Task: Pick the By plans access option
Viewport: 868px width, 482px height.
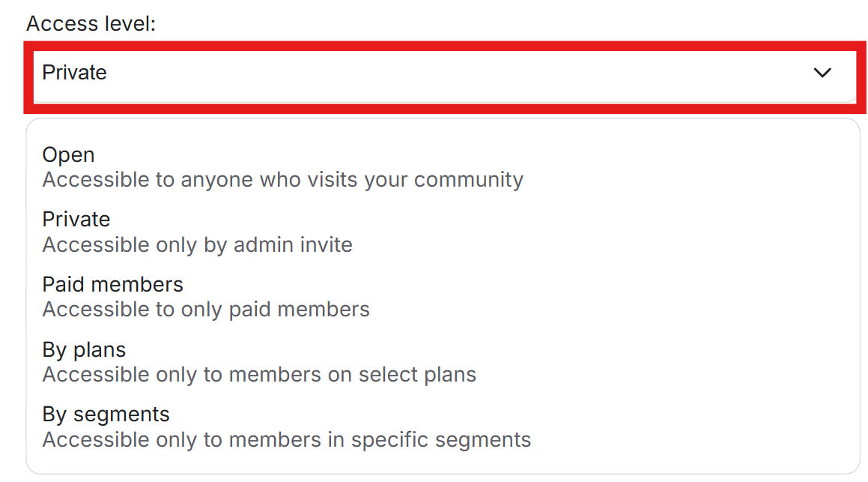Action: pyautogui.click(x=84, y=350)
